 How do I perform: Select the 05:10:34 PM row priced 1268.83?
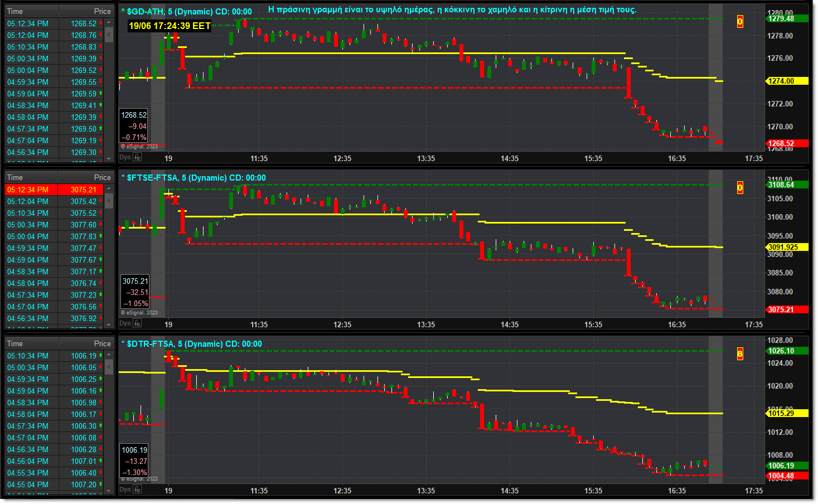55,47
